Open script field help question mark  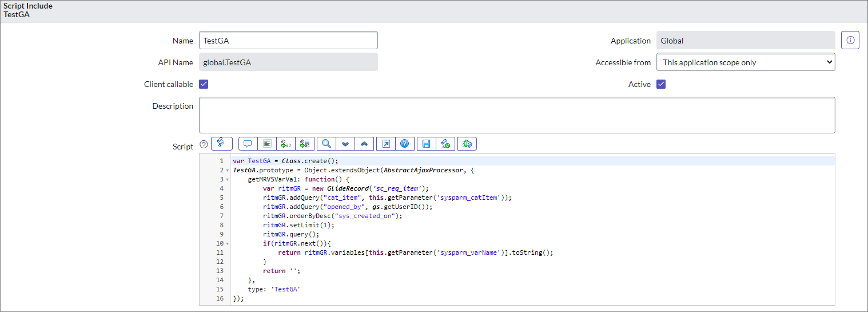(x=204, y=144)
